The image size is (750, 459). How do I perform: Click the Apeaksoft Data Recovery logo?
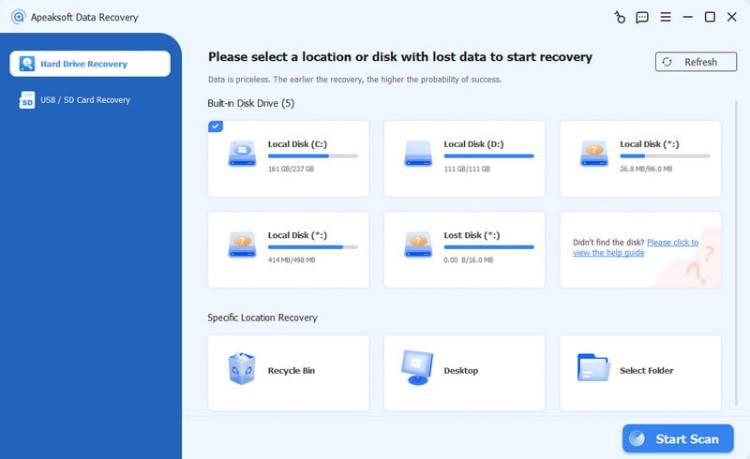click(17, 17)
